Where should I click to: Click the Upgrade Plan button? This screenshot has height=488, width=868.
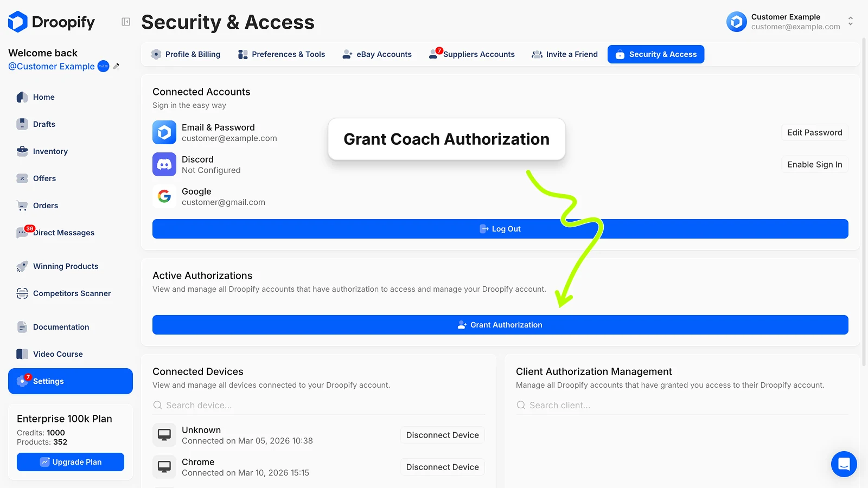(71, 462)
